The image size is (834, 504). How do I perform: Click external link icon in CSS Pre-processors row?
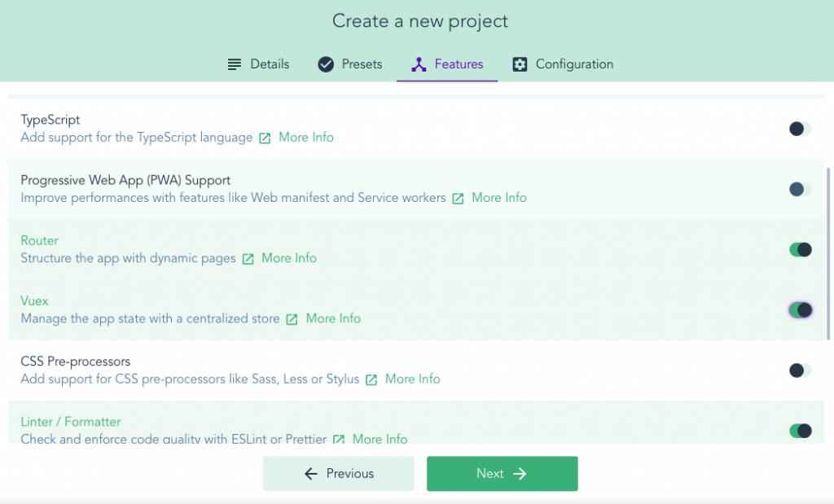pos(371,379)
